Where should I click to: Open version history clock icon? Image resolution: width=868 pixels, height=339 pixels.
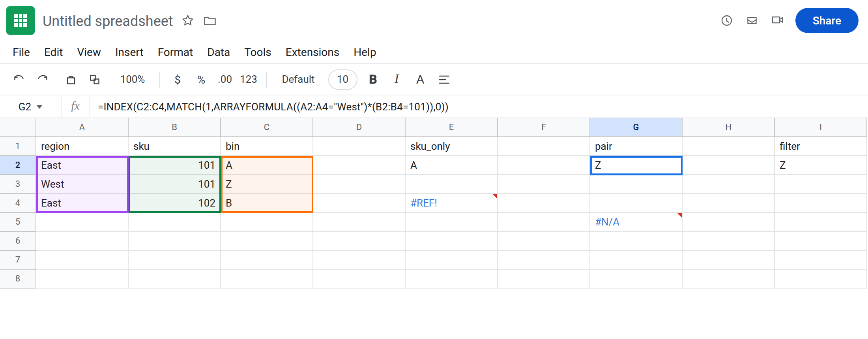click(x=726, y=20)
